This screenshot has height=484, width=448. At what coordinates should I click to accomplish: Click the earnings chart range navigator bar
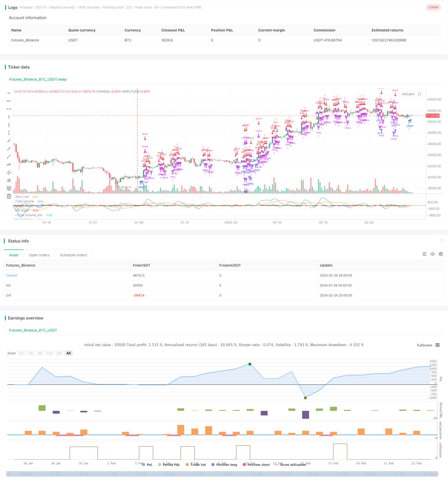click(x=222, y=474)
